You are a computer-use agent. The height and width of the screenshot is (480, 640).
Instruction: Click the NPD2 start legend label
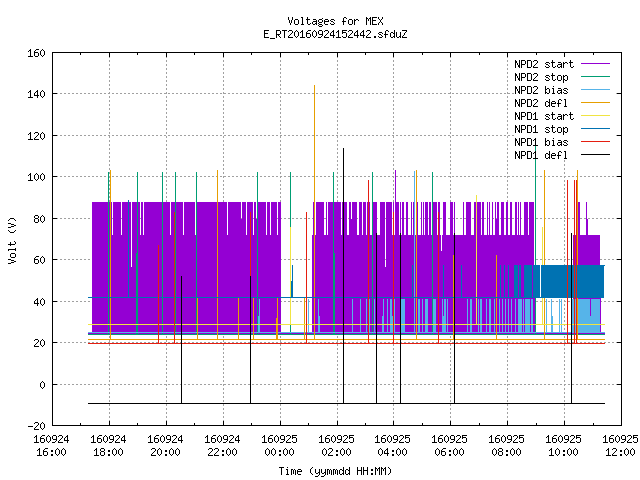click(544, 64)
